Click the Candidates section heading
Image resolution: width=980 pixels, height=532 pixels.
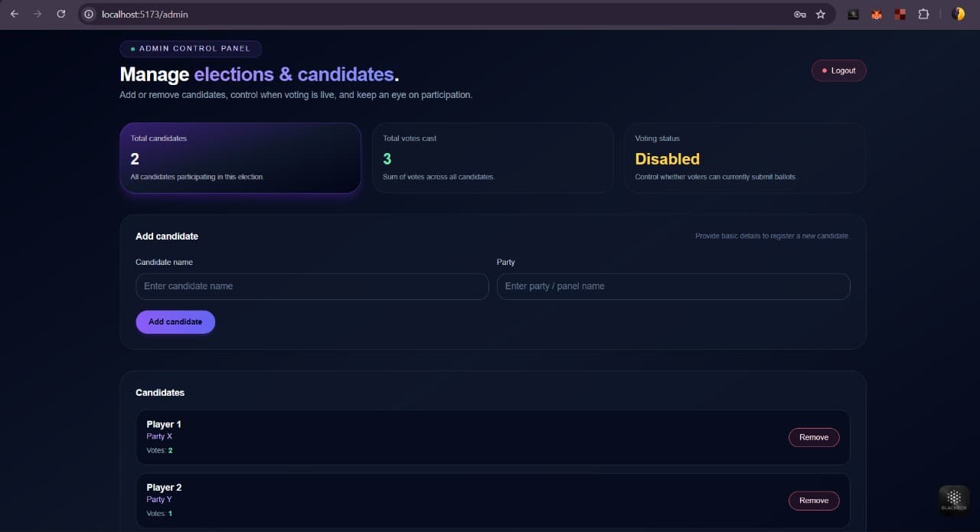click(160, 393)
